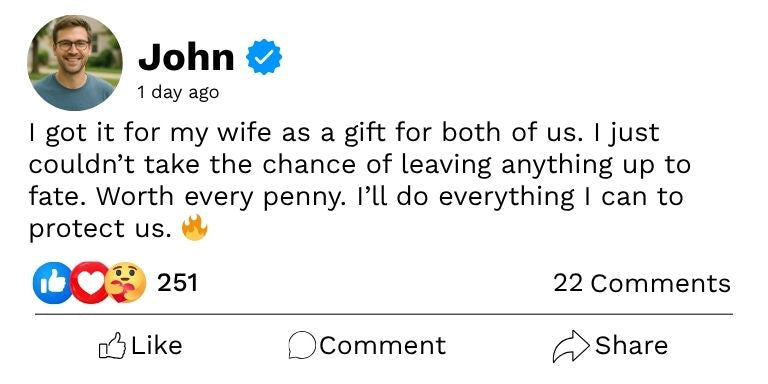Click the red heart reaction icon
The width and height of the screenshot is (768, 384).
[x=89, y=283]
